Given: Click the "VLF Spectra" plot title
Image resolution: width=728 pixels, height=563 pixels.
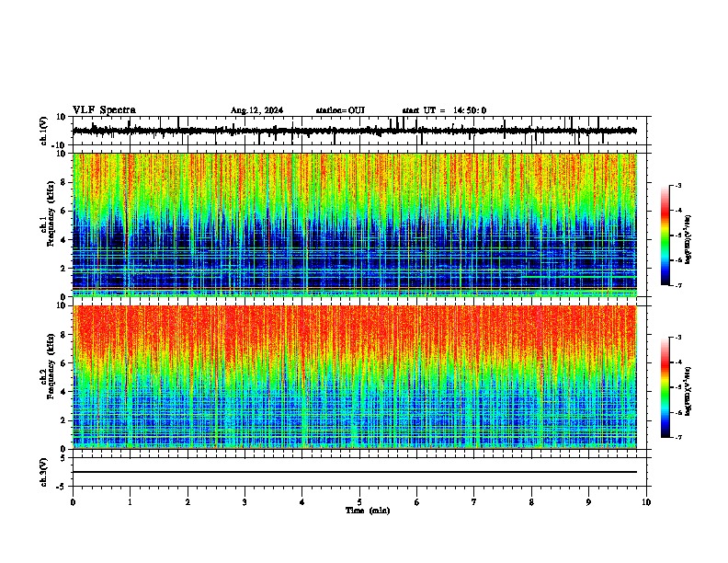Looking at the screenshot, I should (104, 110).
